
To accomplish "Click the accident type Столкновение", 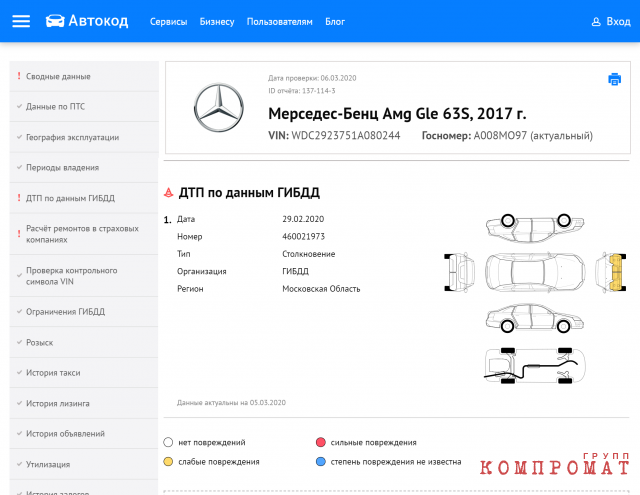I will coord(309,254).
